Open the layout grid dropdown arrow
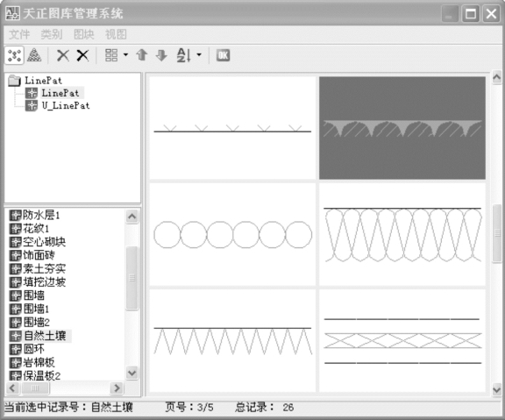This screenshot has width=505, height=420. pyautogui.click(x=125, y=55)
